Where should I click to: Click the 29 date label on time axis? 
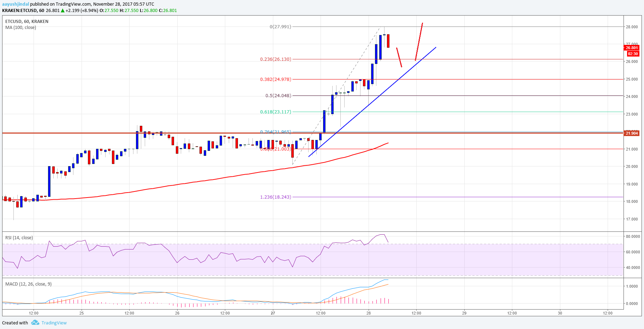point(464,313)
